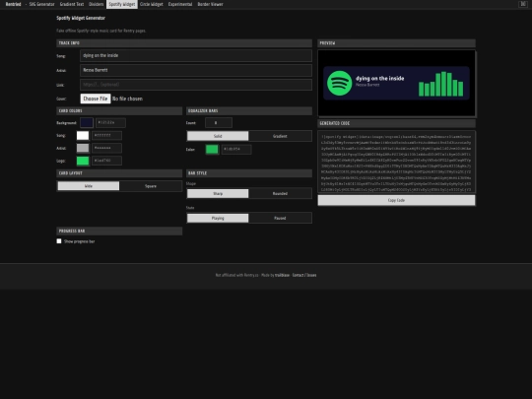Open the Border Viewer tab
532x399 pixels.
[211, 4]
